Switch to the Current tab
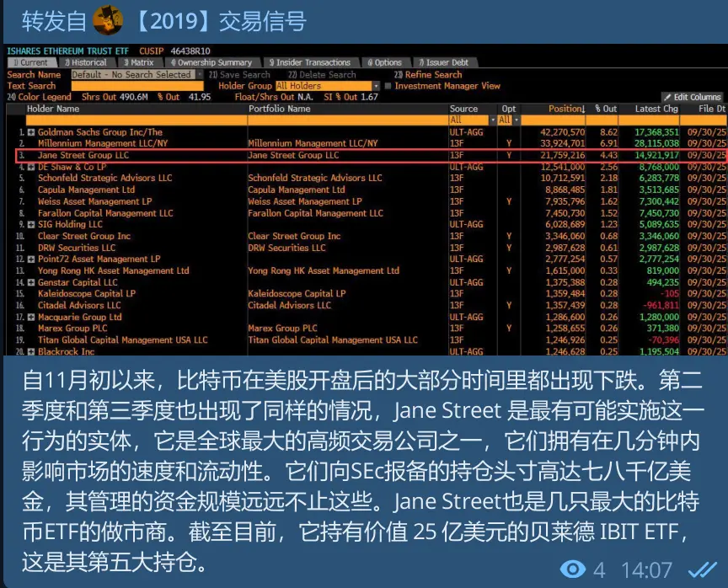This screenshot has height=588, width=728. pos(31,62)
